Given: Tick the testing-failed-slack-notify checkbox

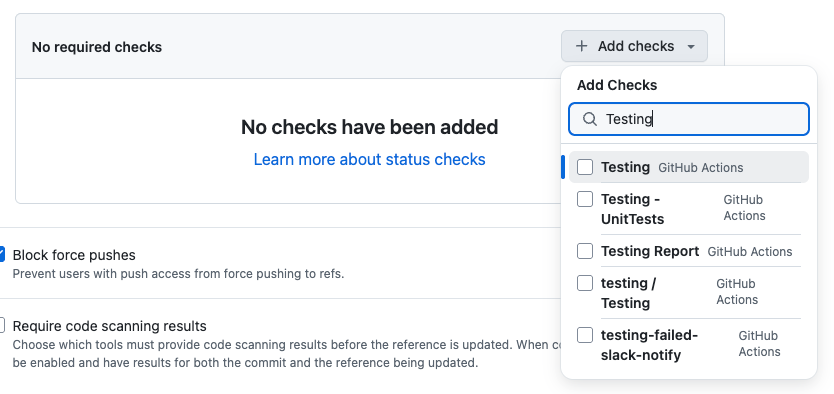Looking at the screenshot, I should pos(585,336).
